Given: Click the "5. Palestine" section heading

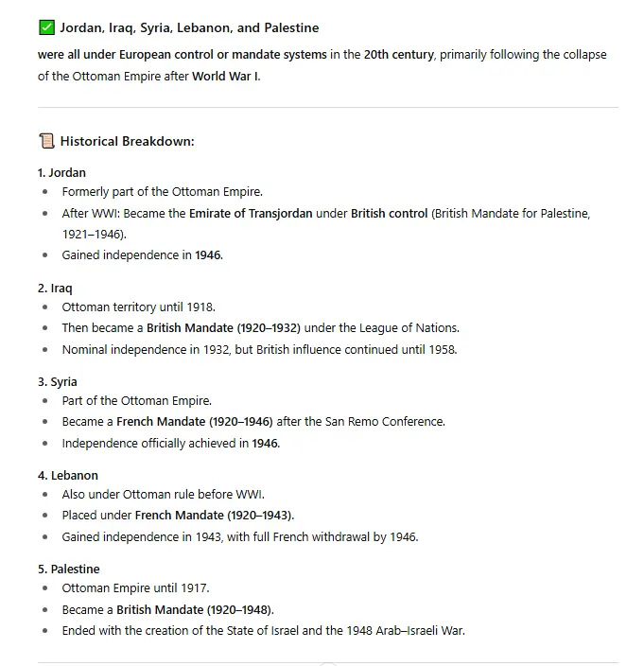Looking at the screenshot, I should coord(69,569).
